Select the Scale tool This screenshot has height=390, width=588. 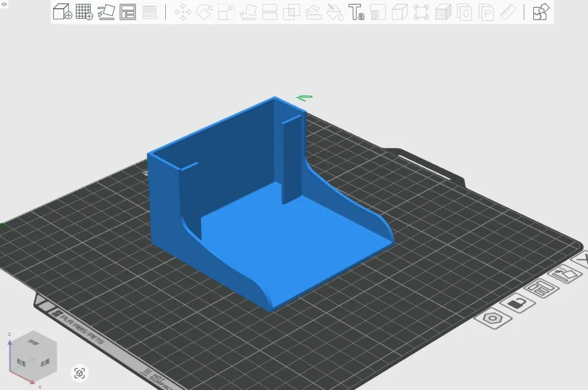pos(225,11)
